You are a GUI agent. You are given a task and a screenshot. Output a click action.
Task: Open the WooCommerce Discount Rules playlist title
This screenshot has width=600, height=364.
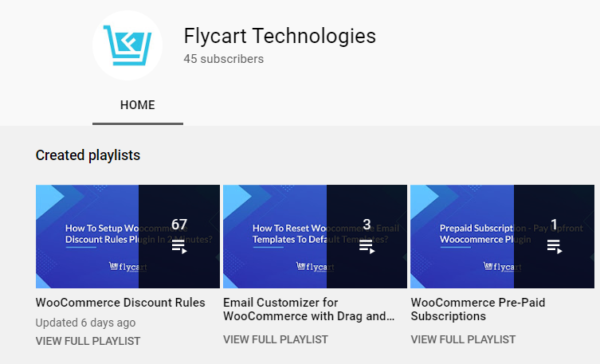pos(120,303)
